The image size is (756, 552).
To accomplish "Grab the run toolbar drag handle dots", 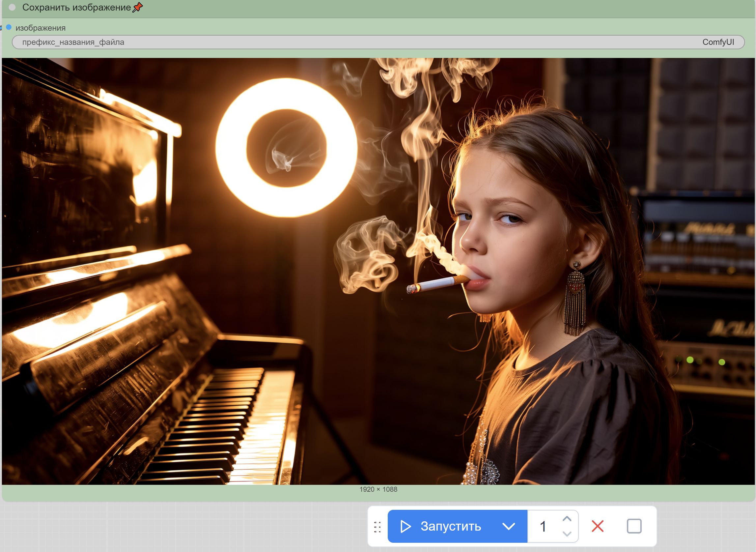I will [x=377, y=527].
